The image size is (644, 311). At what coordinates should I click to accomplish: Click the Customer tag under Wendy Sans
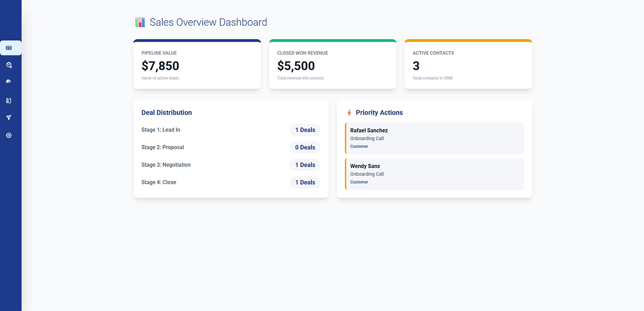coord(359,182)
